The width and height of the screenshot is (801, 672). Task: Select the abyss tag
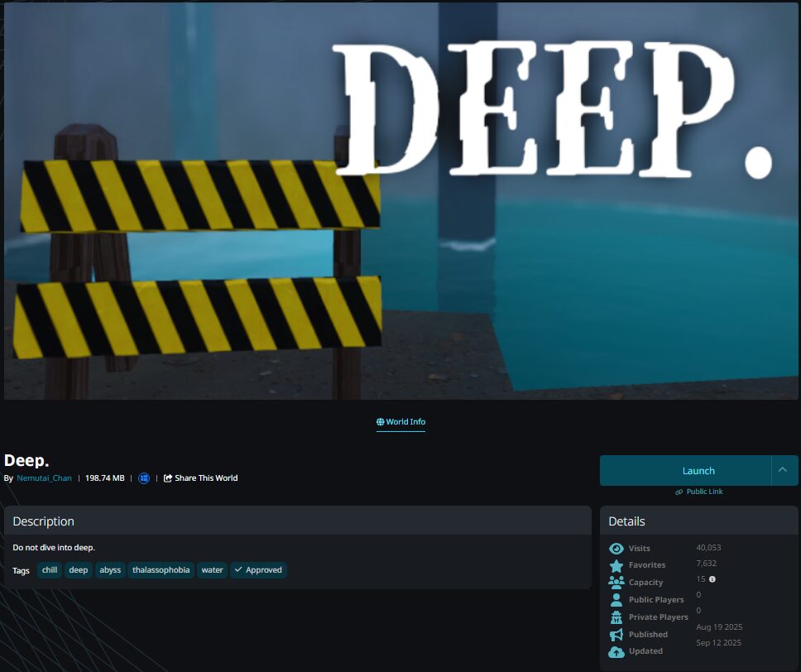point(110,570)
